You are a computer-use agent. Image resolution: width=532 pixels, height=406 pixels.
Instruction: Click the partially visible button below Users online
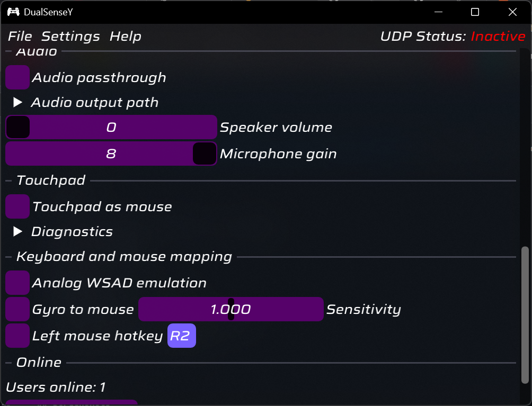[72, 402]
